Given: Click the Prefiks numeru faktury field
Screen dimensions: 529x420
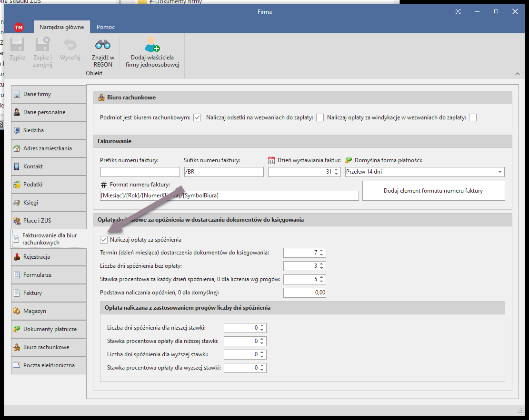Looking at the screenshot, I should [140, 172].
